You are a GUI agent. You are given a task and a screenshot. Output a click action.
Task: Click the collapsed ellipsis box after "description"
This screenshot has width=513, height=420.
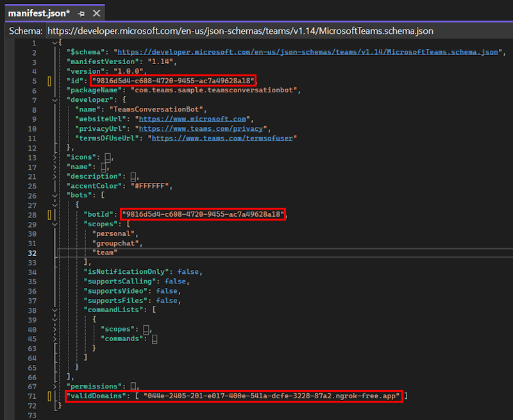pyautogui.click(x=133, y=176)
